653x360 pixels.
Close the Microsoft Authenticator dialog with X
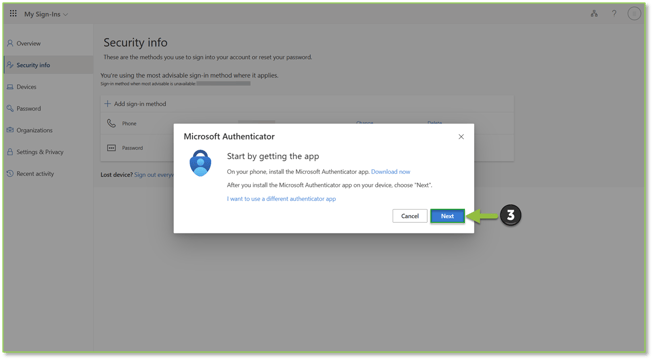[461, 137]
